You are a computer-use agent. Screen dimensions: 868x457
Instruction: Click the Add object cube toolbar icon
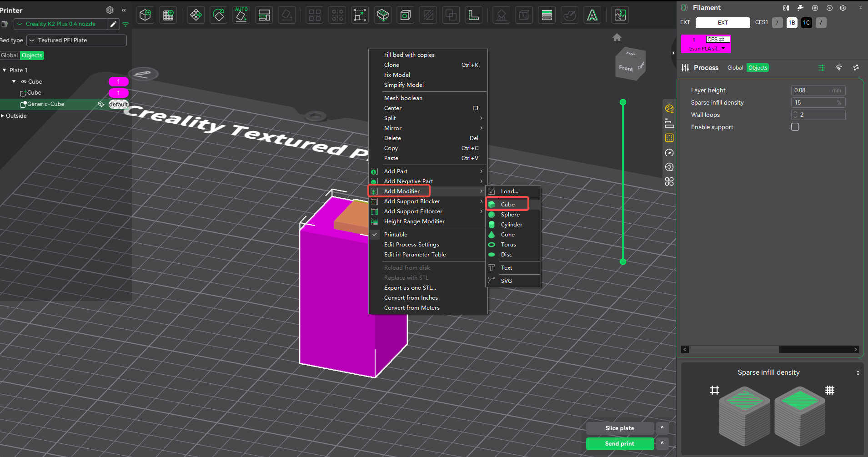(x=146, y=15)
